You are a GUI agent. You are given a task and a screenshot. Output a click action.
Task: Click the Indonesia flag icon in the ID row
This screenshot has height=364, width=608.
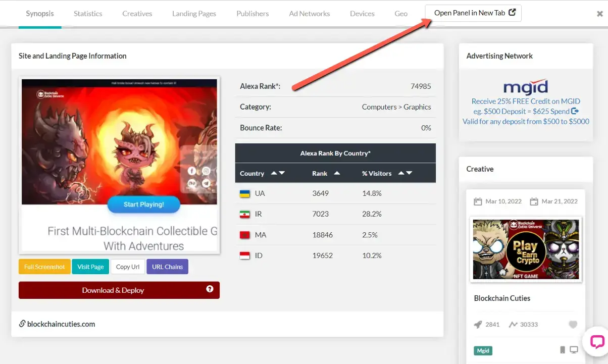[244, 255]
